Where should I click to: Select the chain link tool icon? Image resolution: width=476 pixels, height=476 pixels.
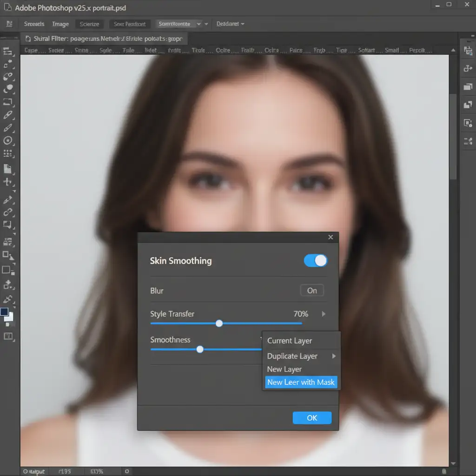click(x=8, y=212)
